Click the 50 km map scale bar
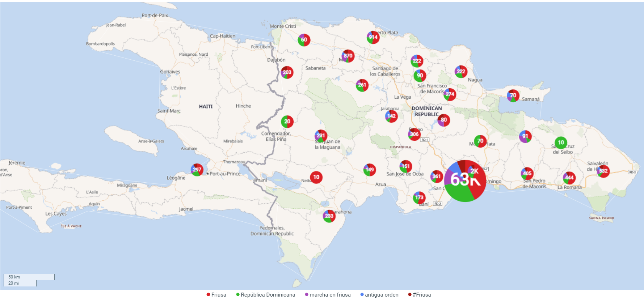This screenshot has height=302, width=644. coord(29,277)
